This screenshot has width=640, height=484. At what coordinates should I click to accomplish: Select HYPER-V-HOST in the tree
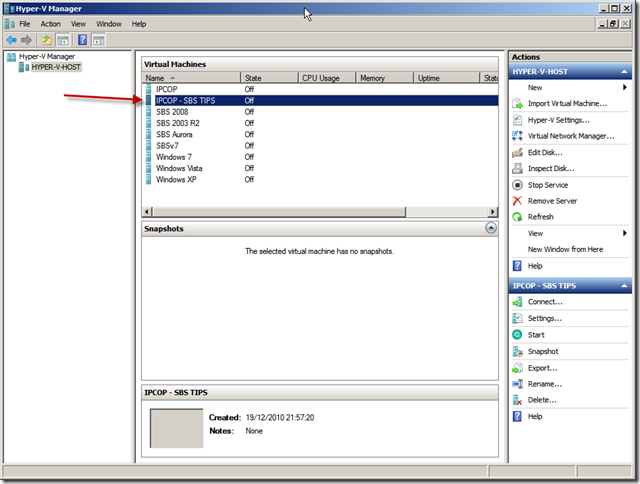[55, 67]
